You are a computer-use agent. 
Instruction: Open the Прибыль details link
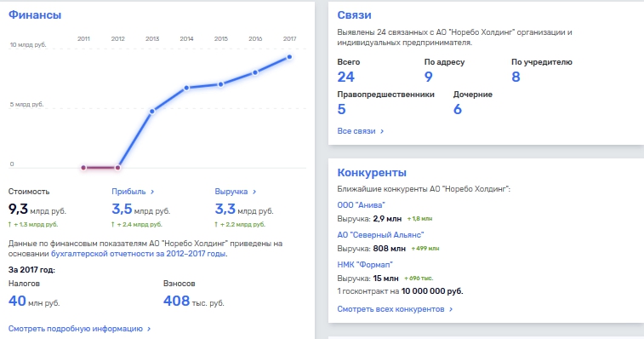point(128,192)
